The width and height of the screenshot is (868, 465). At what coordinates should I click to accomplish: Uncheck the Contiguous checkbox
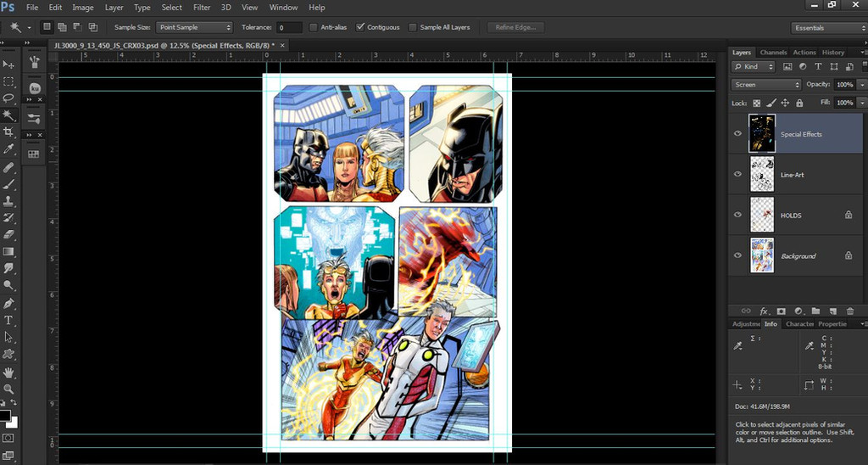(x=360, y=27)
